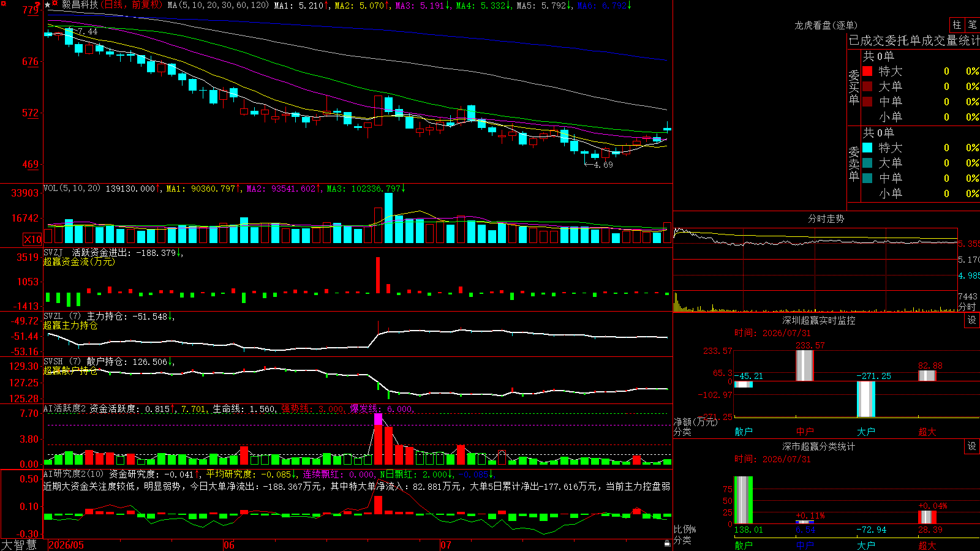Click the 超赢资金流(万元) label
This screenshot has width=980, height=551.
pyautogui.click(x=79, y=261)
